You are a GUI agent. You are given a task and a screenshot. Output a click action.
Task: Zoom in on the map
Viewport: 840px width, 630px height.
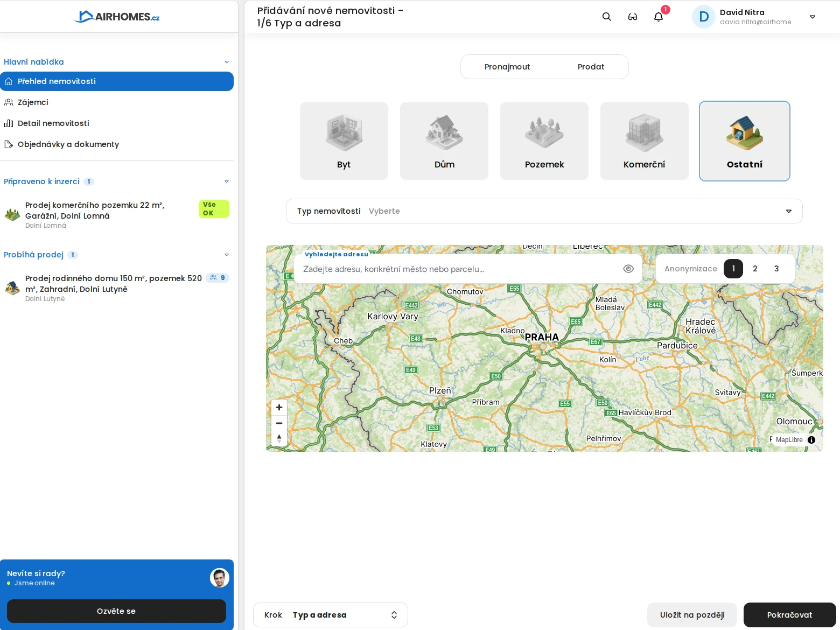pyautogui.click(x=279, y=408)
